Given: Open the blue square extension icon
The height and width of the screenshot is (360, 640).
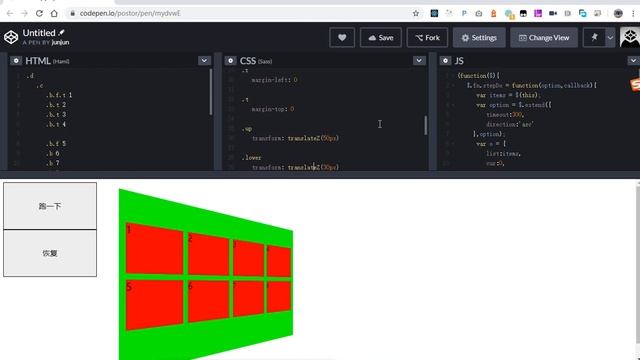Looking at the screenshot, I should (434, 13).
